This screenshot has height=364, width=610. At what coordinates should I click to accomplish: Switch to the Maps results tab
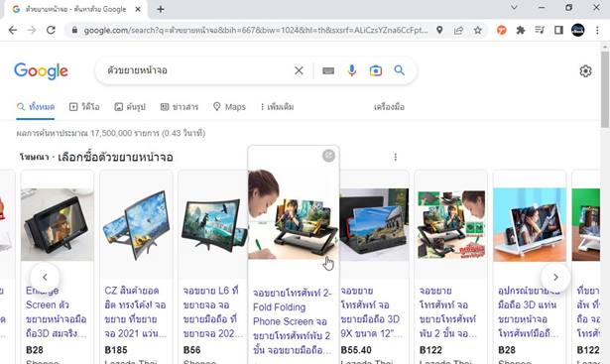click(229, 106)
